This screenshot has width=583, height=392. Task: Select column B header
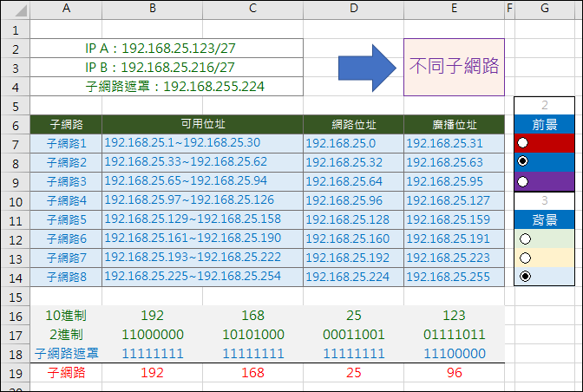click(153, 9)
